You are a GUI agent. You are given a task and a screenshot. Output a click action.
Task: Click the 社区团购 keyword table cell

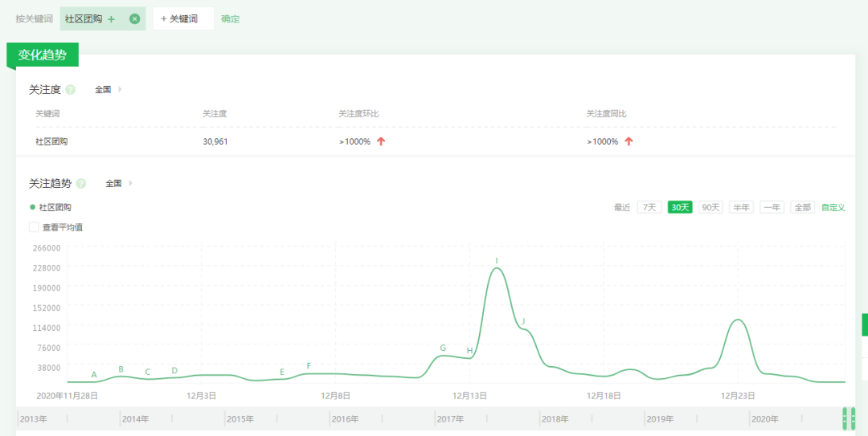(51, 141)
